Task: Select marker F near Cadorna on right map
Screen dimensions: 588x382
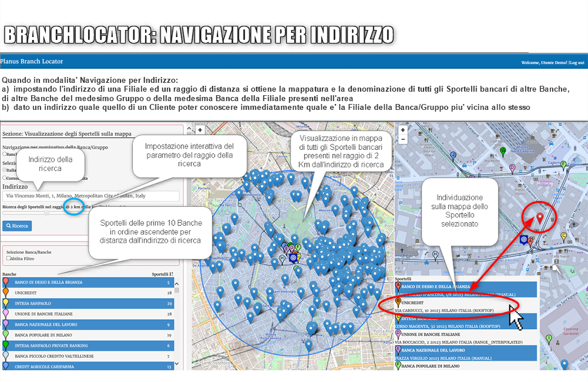Action: pyautogui.click(x=563, y=165)
